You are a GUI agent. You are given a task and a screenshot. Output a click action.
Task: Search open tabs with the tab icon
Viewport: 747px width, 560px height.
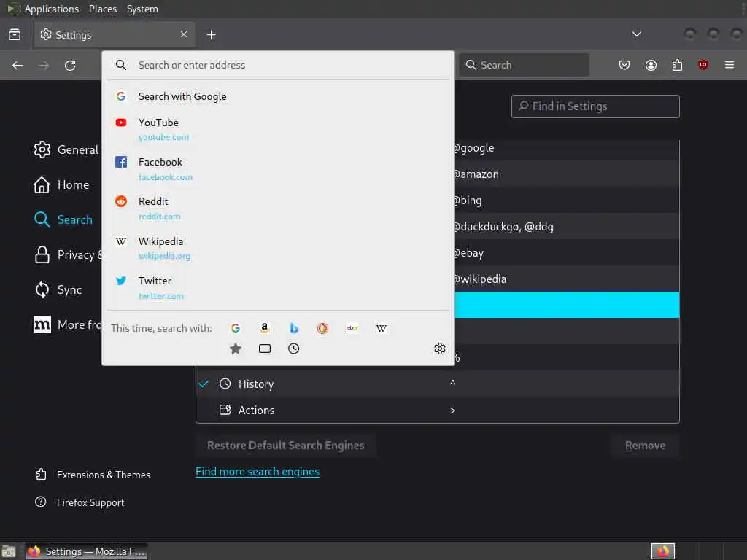(x=264, y=349)
